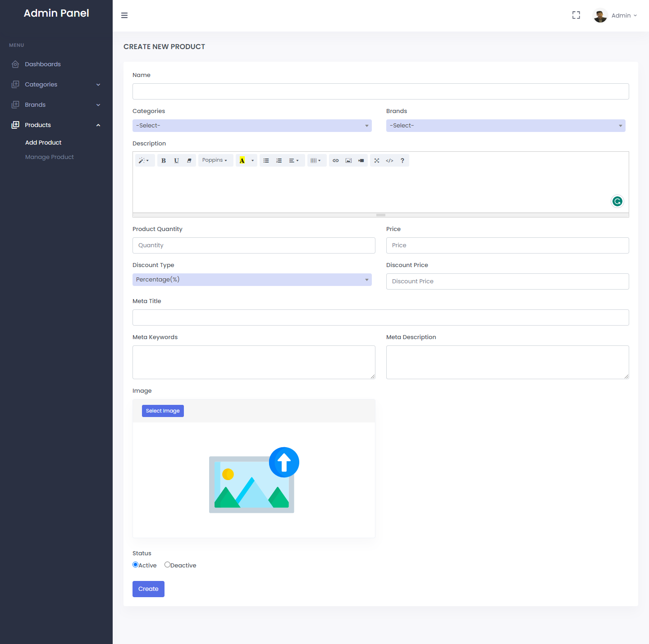Screen dimensions: 649x644
Task: Insert an ordered numbered list
Action: coord(279,160)
